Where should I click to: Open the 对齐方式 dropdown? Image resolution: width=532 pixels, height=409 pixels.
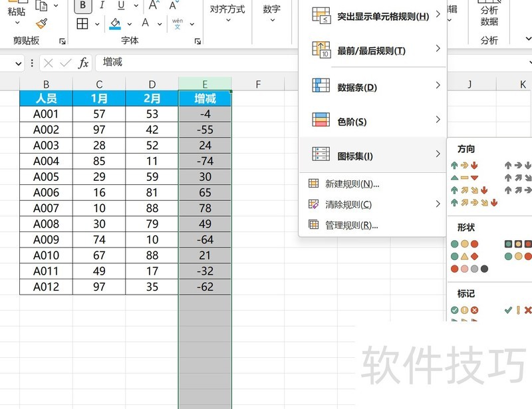pos(227,13)
